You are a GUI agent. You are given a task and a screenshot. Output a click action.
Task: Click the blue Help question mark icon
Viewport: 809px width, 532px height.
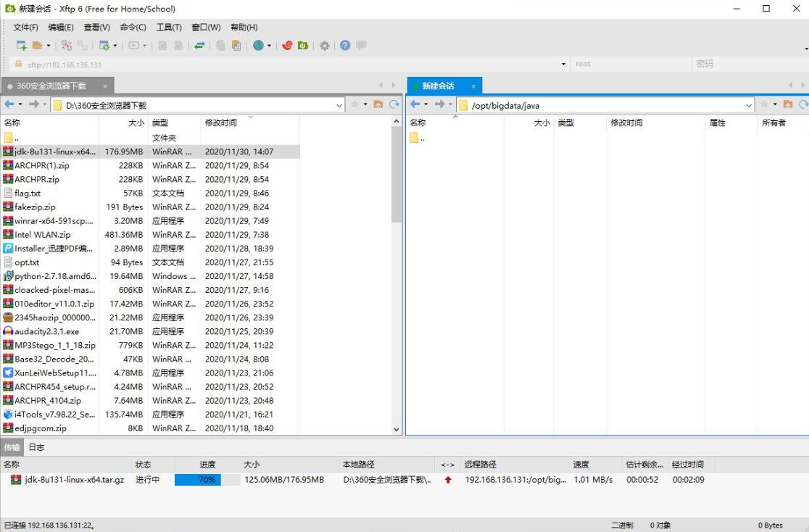coord(345,46)
